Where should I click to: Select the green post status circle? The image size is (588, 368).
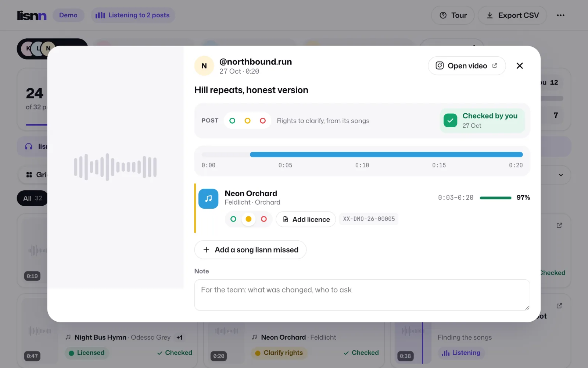232,121
